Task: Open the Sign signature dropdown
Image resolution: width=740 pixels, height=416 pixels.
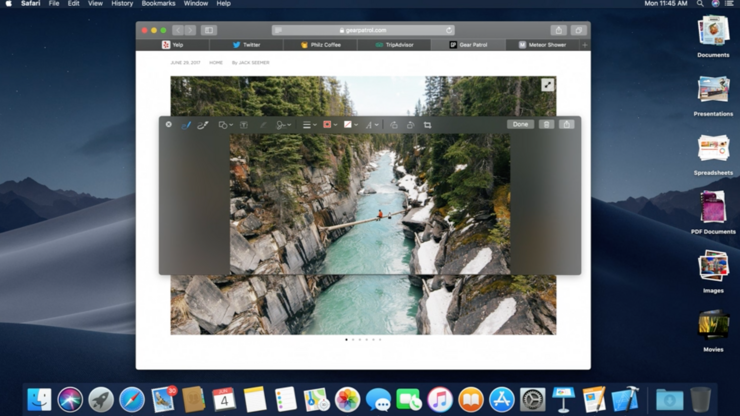Action: [x=283, y=125]
